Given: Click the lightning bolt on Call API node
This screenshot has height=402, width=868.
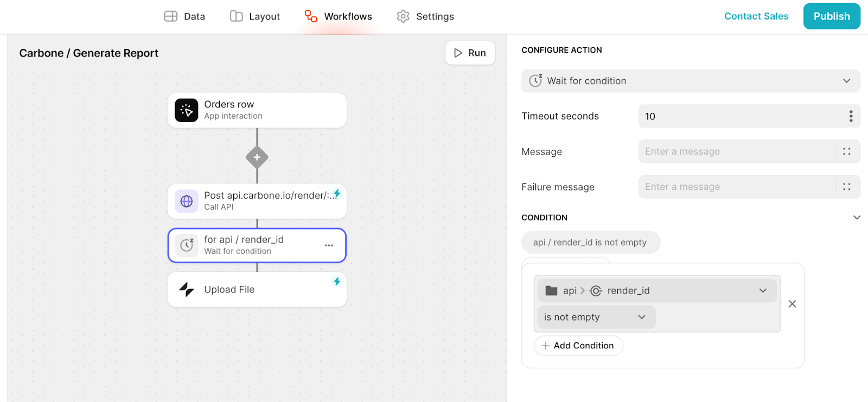Looking at the screenshot, I should click(337, 194).
